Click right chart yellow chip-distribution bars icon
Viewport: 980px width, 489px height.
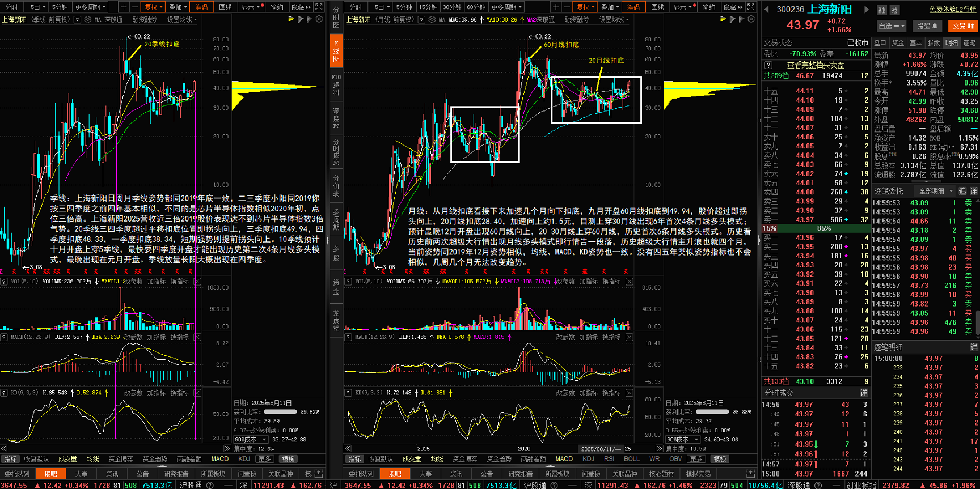click(x=723, y=19)
